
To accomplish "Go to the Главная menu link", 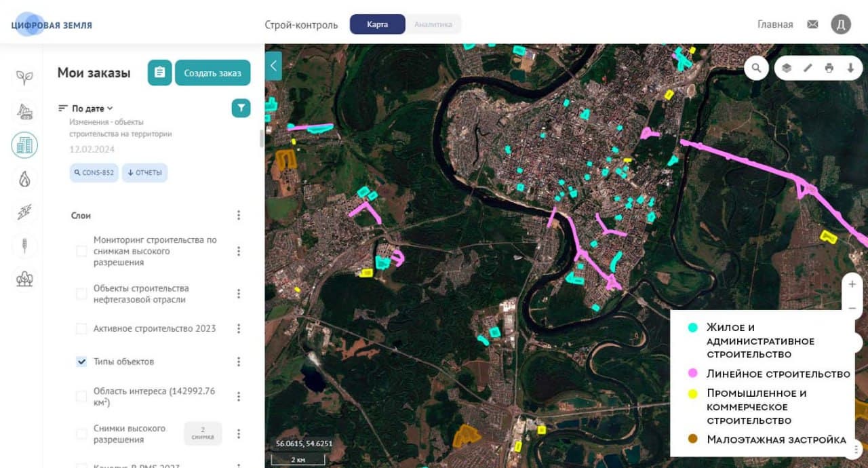I will [x=775, y=24].
